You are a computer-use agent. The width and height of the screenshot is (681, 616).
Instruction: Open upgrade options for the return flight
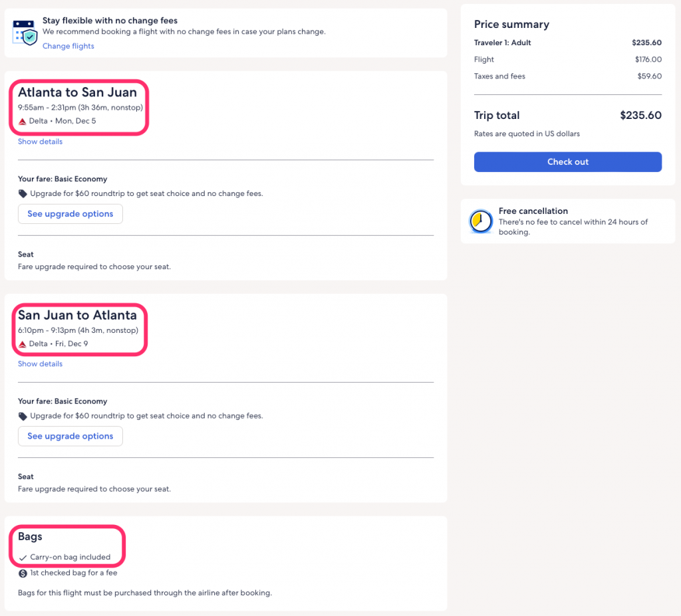click(x=70, y=436)
